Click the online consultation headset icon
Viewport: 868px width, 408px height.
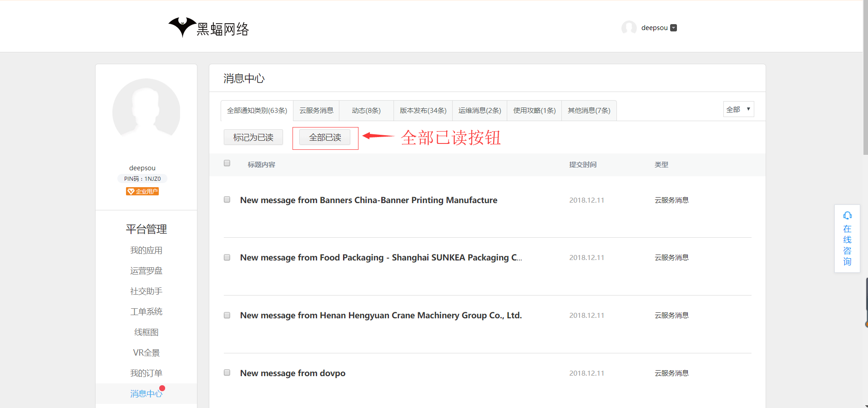(847, 215)
